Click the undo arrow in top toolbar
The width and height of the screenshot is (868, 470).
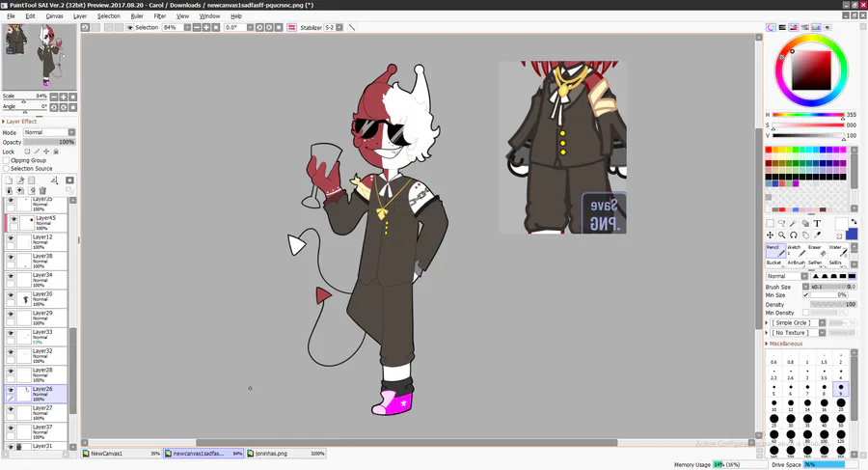point(85,27)
